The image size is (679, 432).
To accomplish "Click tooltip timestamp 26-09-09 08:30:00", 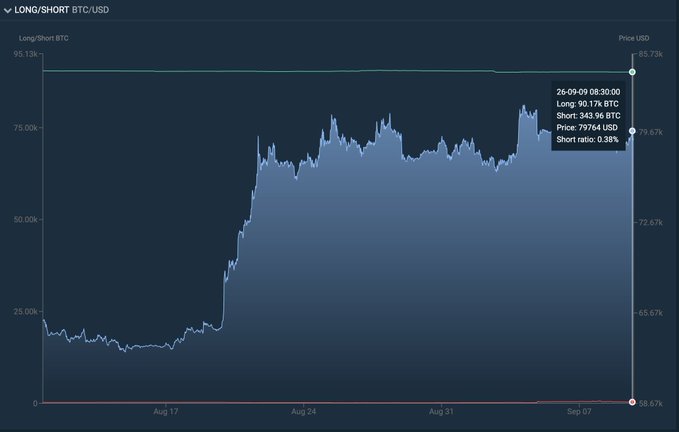I will (588, 92).
